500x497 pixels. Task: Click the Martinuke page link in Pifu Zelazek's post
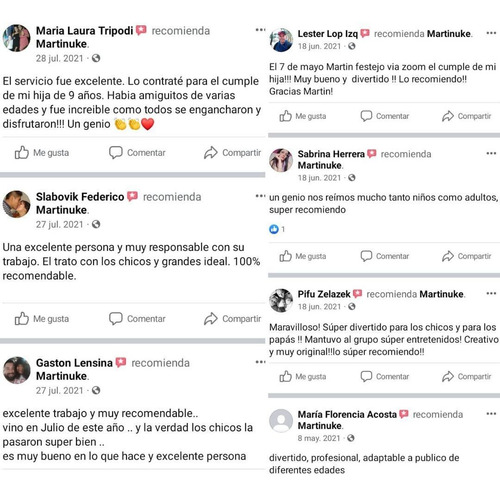[x=441, y=294]
